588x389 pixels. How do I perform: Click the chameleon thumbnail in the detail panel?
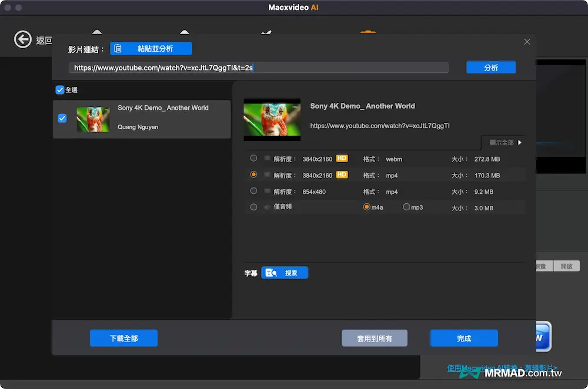pos(272,120)
